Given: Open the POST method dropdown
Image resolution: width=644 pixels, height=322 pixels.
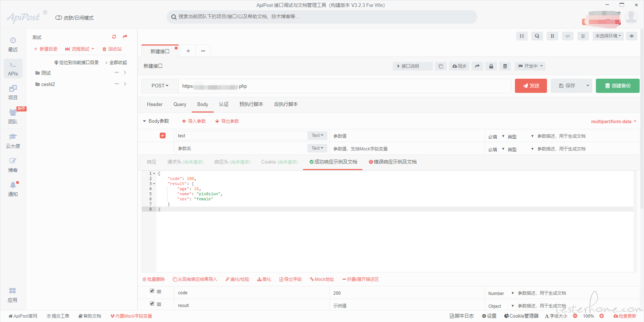Looking at the screenshot, I should (160, 86).
